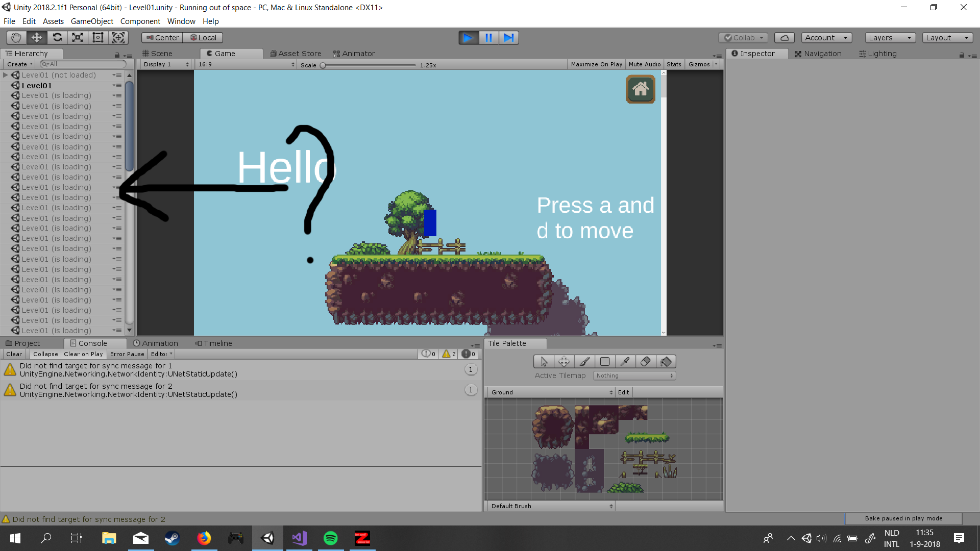This screenshot has width=980, height=551.
Task: Open the GameObject menu
Action: (x=92, y=21)
